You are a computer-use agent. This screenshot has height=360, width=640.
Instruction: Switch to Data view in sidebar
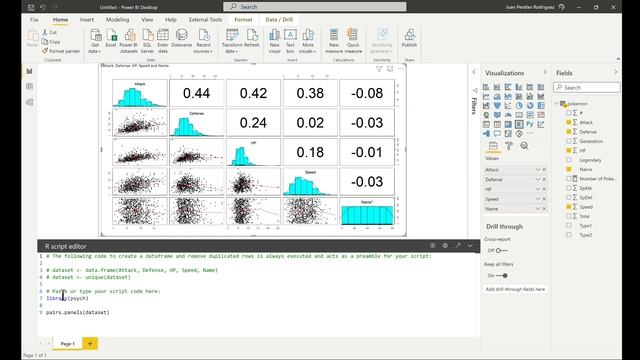pyautogui.click(x=29, y=87)
